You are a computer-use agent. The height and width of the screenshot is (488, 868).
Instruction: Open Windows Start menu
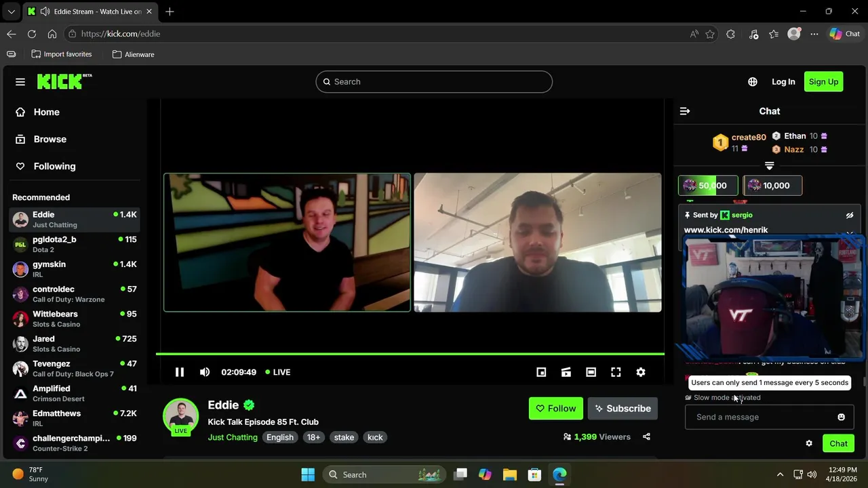tap(308, 474)
